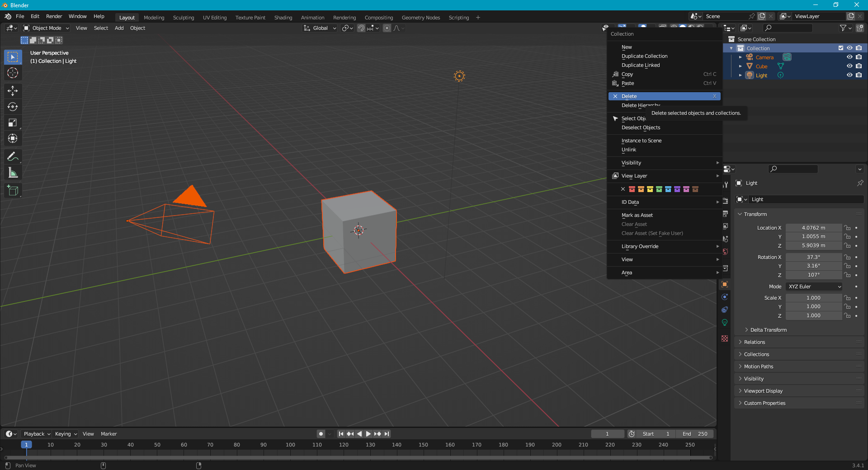Click the new scene copy icon
868x470 pixels.
point(762,16)
